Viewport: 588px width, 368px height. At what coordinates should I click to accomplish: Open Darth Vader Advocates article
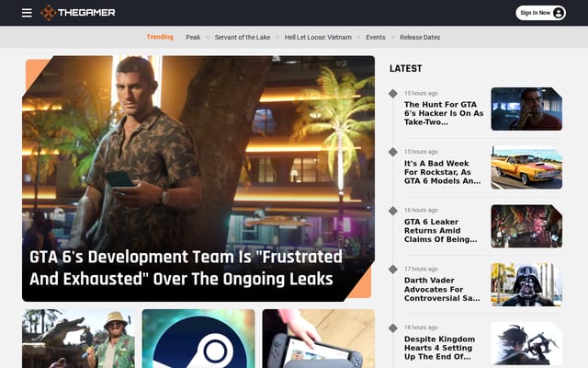(442, 289)
